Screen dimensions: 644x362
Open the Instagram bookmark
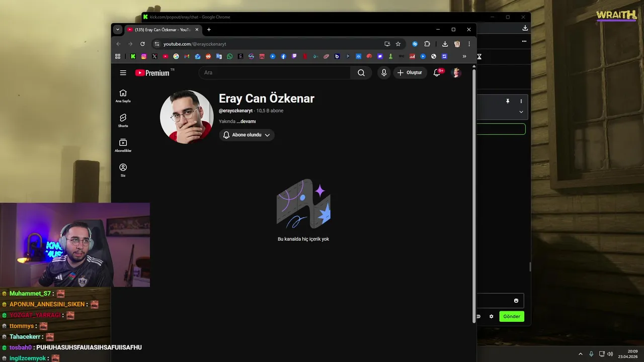pos(144,56)
